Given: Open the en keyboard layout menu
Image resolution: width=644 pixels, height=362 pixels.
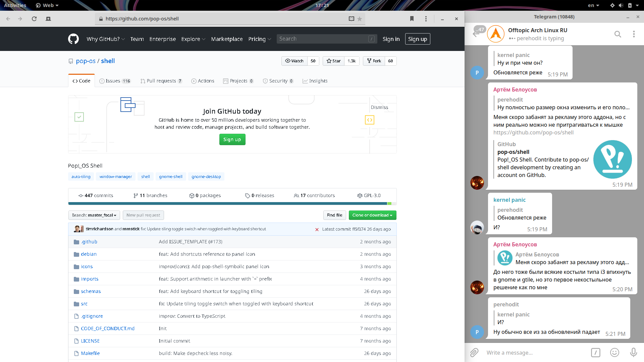Looking at the screenshot, I should click(x=593, y=5).
